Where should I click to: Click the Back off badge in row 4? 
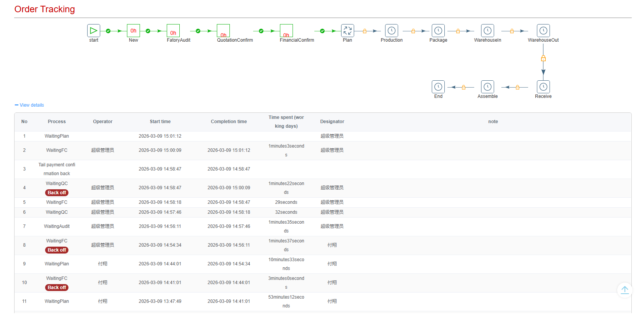[x=57, y=193]
